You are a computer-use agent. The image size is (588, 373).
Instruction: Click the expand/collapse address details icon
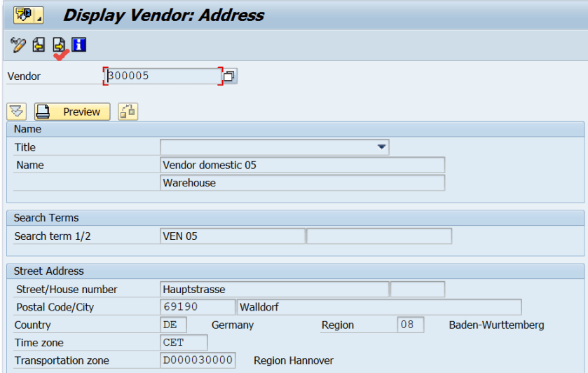tap(17, 111)
